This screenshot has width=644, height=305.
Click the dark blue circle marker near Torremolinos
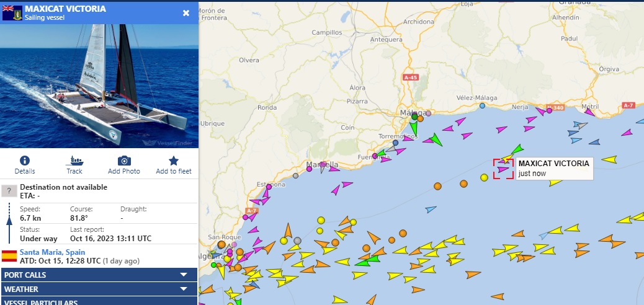coord(395,143)
